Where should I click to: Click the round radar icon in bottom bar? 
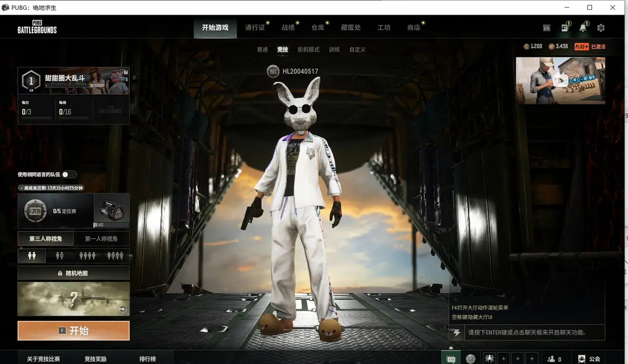pyautogui.click(x=470, y=359)
